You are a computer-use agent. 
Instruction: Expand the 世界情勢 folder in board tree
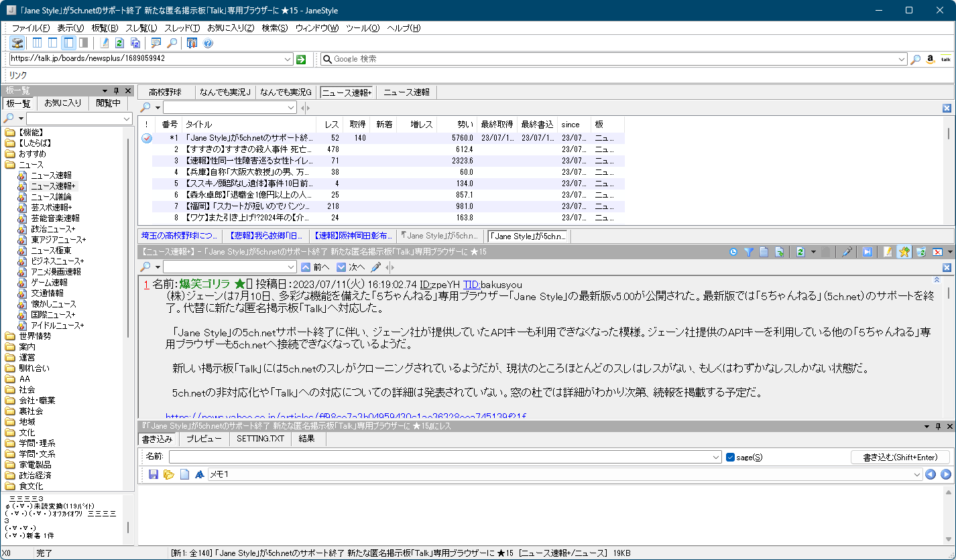coord(10,336)
